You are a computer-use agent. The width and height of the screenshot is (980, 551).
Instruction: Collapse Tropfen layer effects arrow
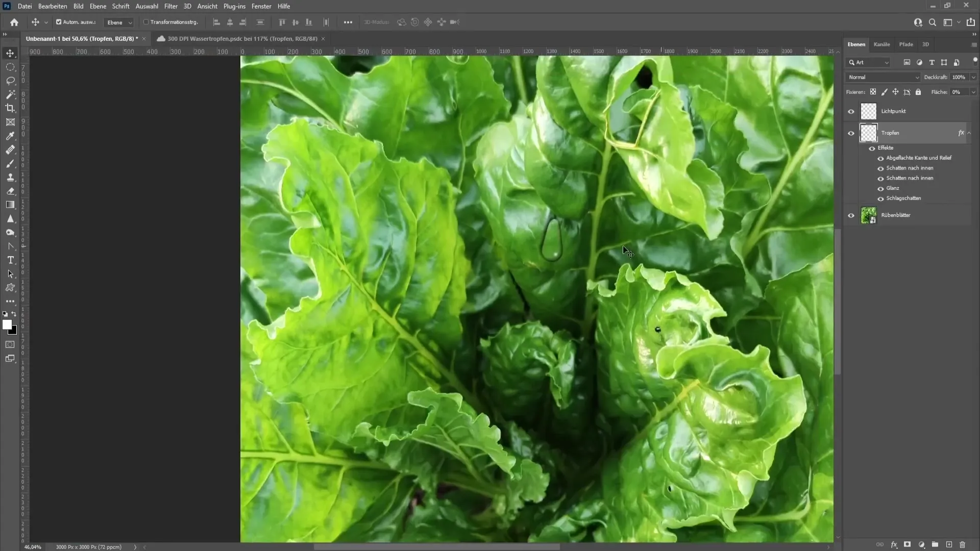pyautogui.click(x=969, y=133)
